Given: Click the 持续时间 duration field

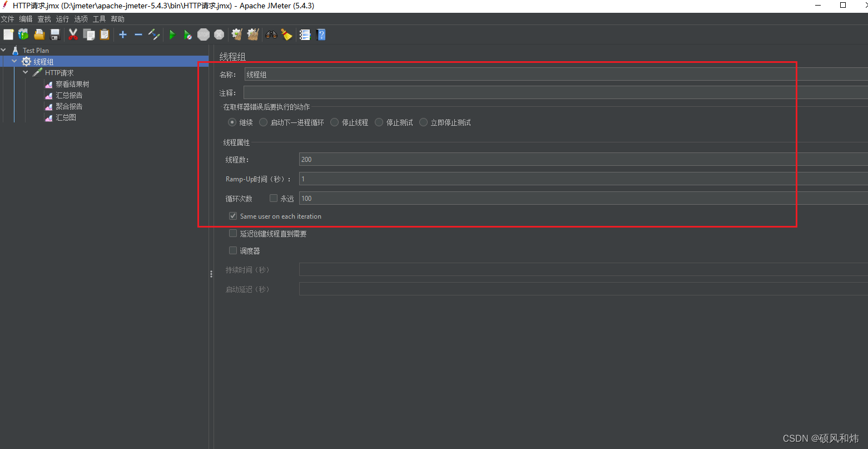Looking at the screenshot, I should [x=583, y=269].
